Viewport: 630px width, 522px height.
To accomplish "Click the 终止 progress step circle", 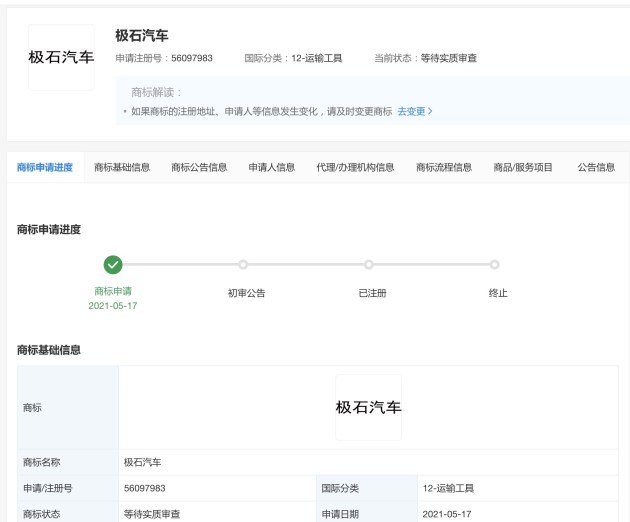I will coord(495,264).
